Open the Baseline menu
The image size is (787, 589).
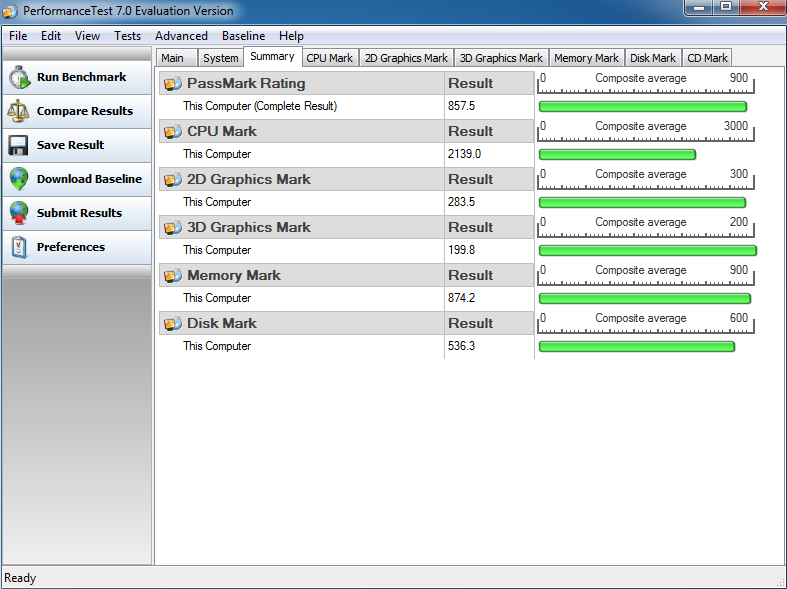(x=243, y=36)
